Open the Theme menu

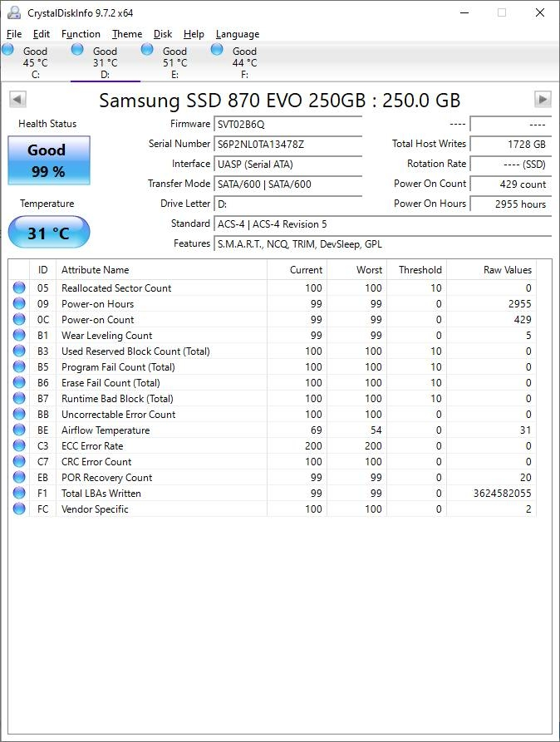(x=127, y=34)
